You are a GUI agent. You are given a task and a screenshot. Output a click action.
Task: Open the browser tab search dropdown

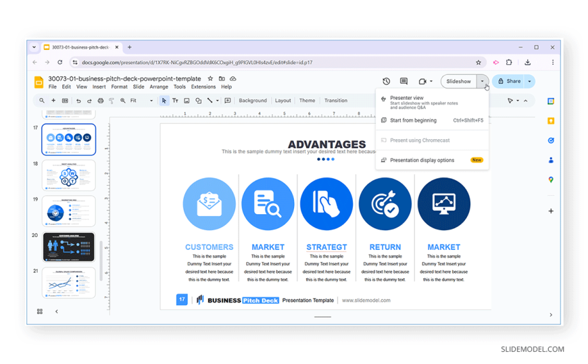point(34,47)
